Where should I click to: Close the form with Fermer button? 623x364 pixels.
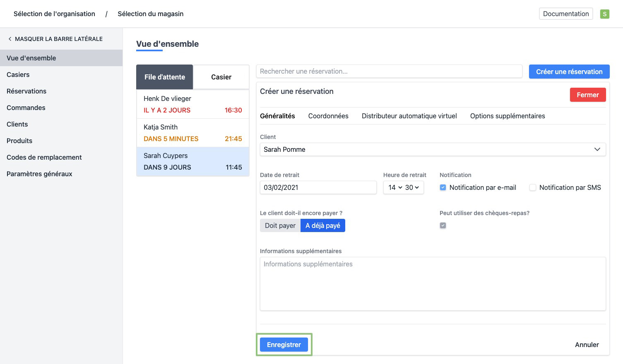tap(587, 95)
